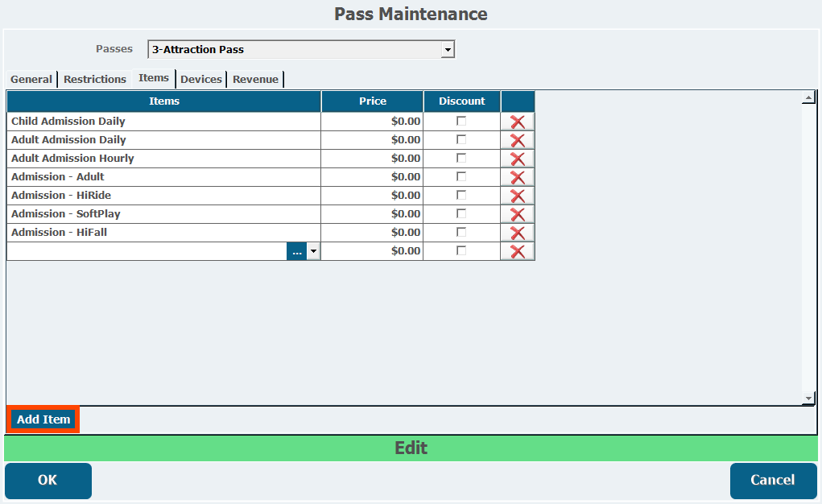Delete the Admission - Adult row
The image size is (822, 504).
[518, 177]
